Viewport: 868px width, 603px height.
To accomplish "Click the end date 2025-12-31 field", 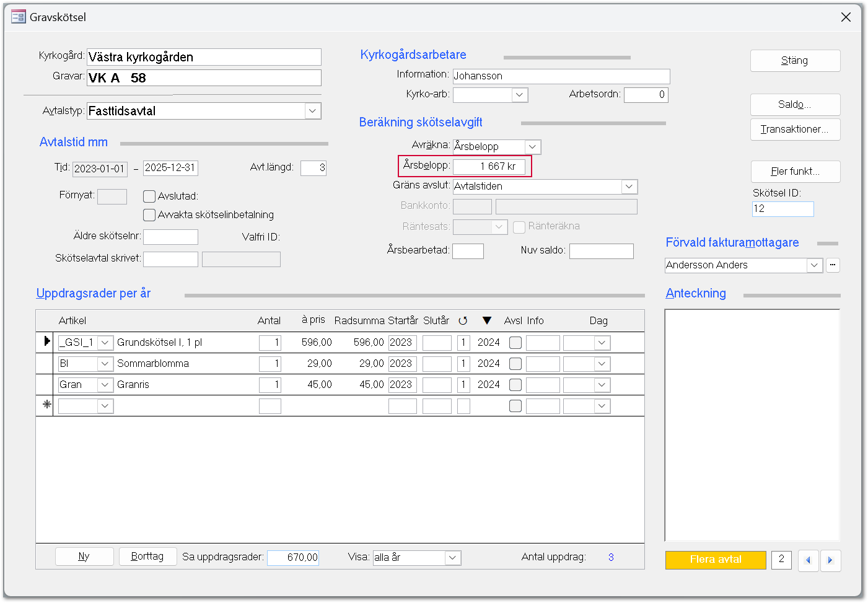I will click(170, 168).
